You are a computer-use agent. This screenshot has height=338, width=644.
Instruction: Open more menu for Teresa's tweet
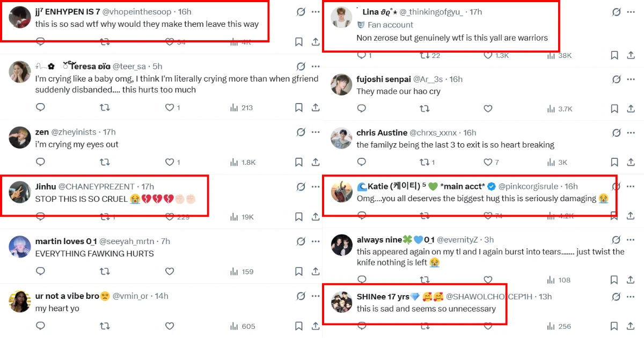[x=316, y=67]
